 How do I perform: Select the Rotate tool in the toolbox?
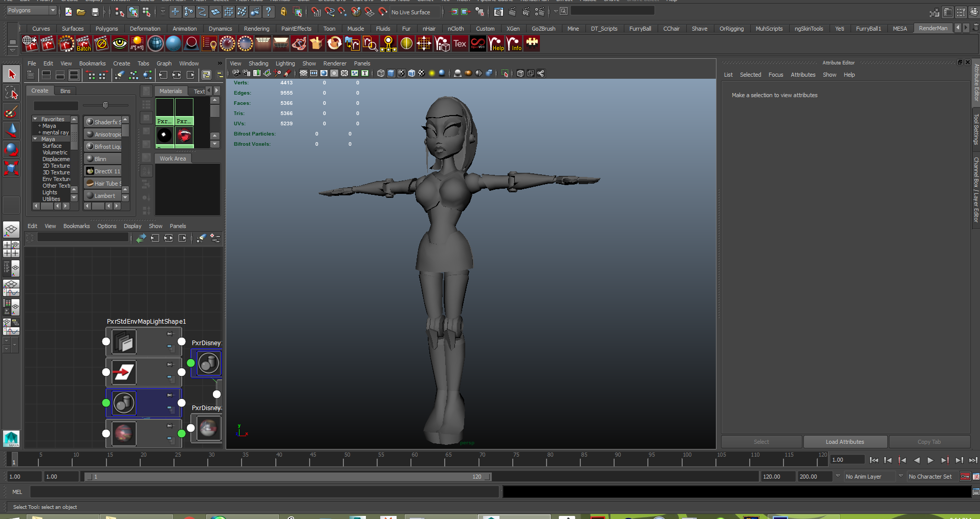point(11,149)
